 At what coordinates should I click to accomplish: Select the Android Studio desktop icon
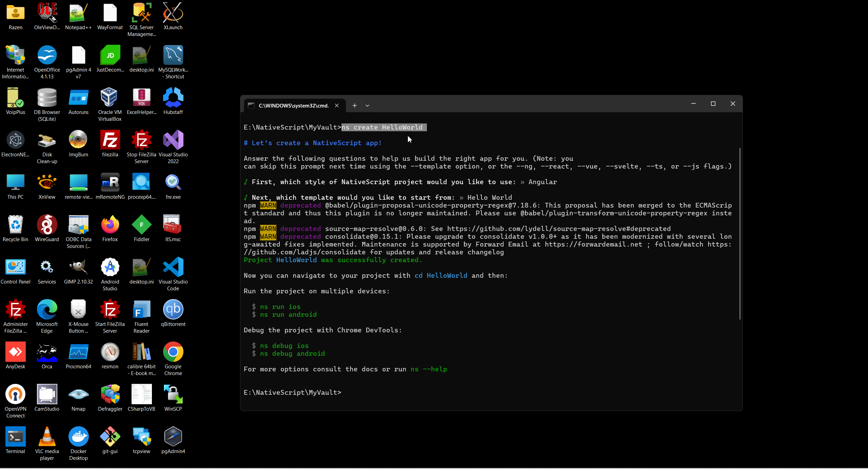click(110, 268)
